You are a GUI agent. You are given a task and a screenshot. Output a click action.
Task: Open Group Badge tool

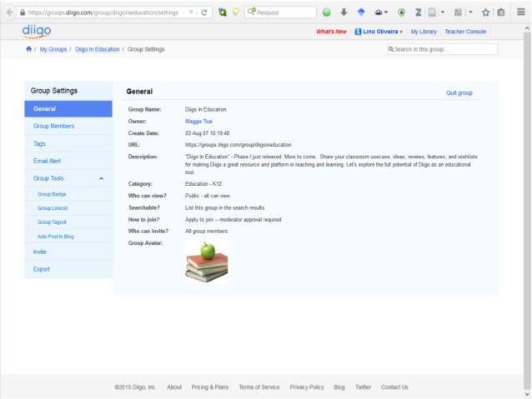click(x=52, y=194)
